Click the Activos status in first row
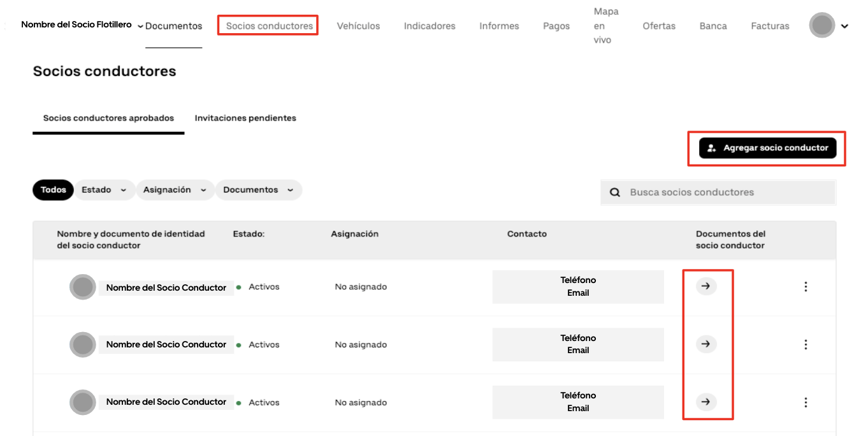 point(264,287)
